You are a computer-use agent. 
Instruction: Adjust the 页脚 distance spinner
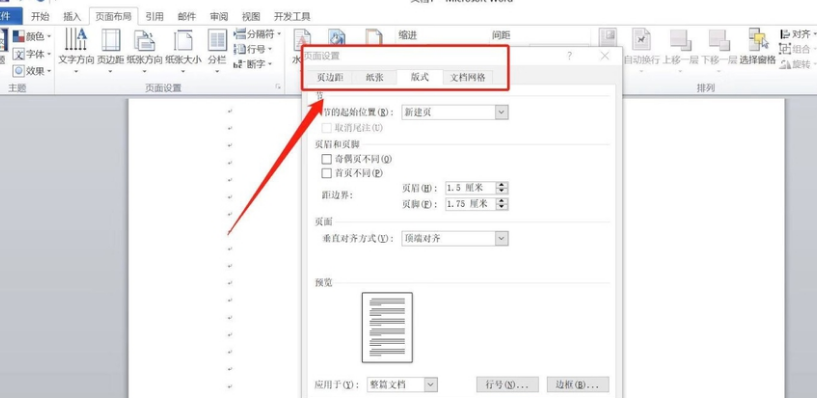(x=502, y=204)
